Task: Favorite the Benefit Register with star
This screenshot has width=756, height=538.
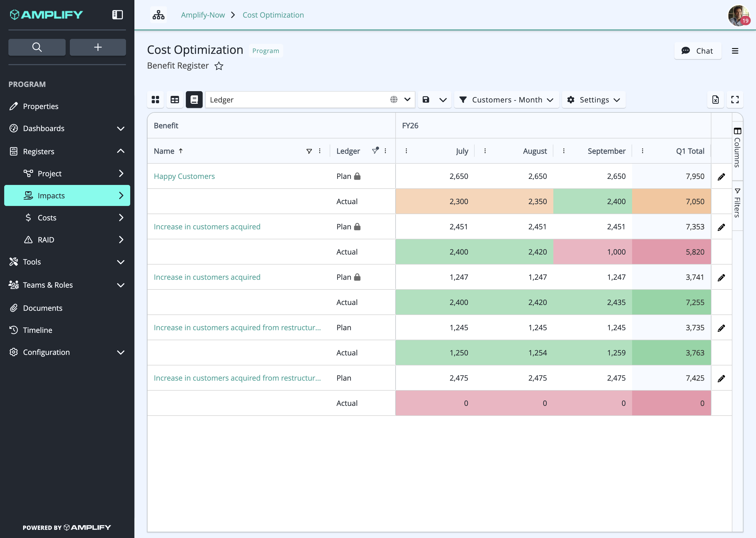Action: (x=219, y=66)
